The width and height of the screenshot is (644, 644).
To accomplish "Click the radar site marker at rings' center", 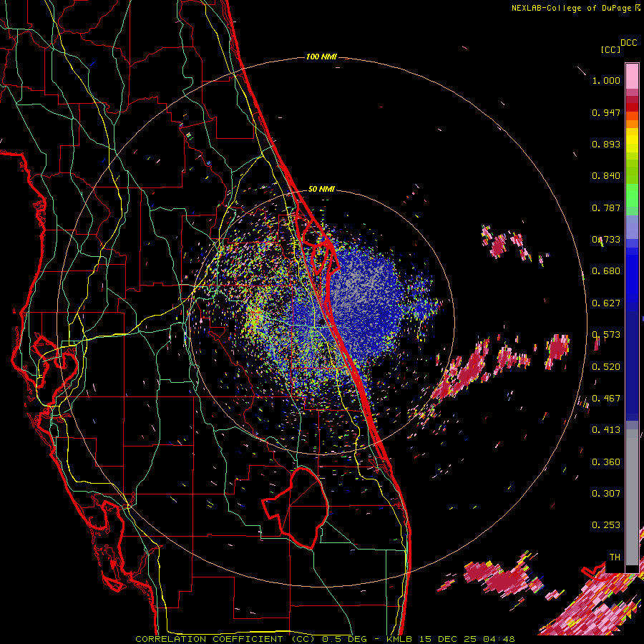I will click(322, 323).
